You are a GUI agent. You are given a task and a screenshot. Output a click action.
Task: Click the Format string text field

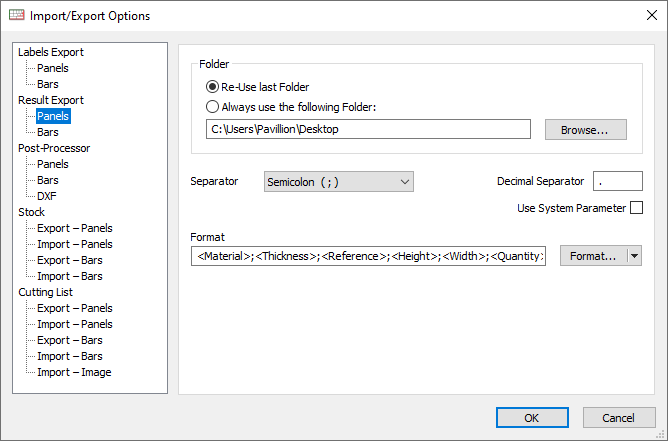pyautogui.click(x=368, y=256)
